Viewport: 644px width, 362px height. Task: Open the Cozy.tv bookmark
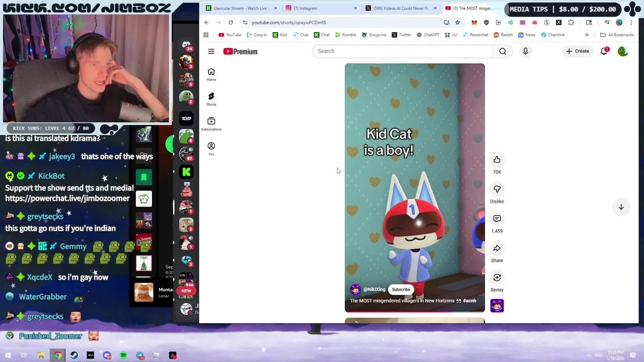pyautogui.click(x=257, y=35)
